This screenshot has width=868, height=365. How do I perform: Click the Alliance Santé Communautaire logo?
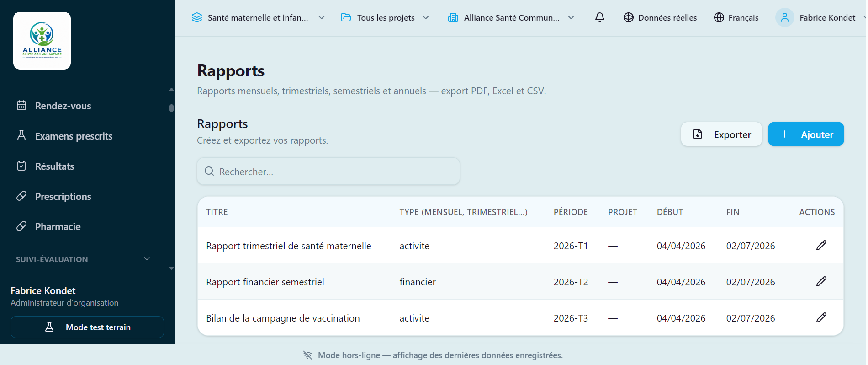(42, 41)
